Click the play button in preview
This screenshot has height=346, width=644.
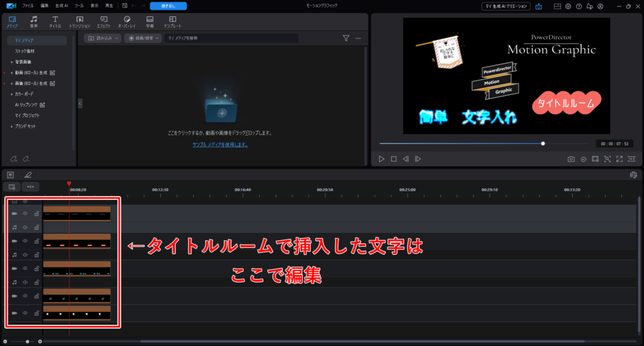(381, 159)
